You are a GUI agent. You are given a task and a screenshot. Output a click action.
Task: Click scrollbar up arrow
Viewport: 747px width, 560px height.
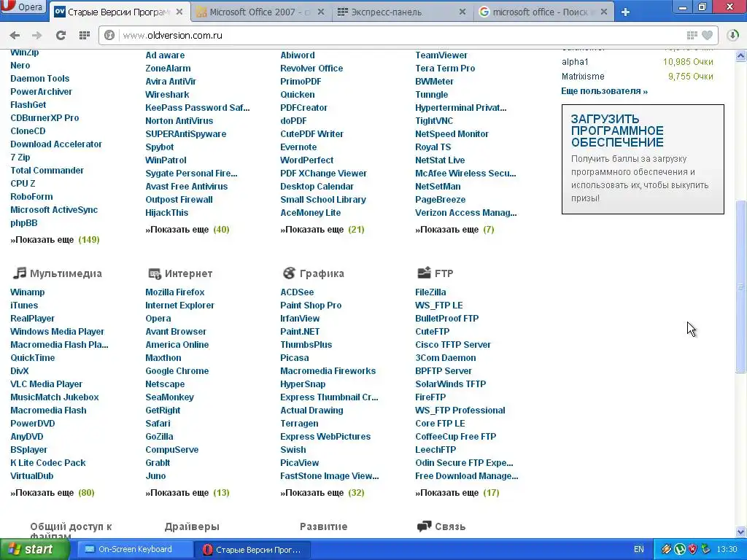coord(741,56)
